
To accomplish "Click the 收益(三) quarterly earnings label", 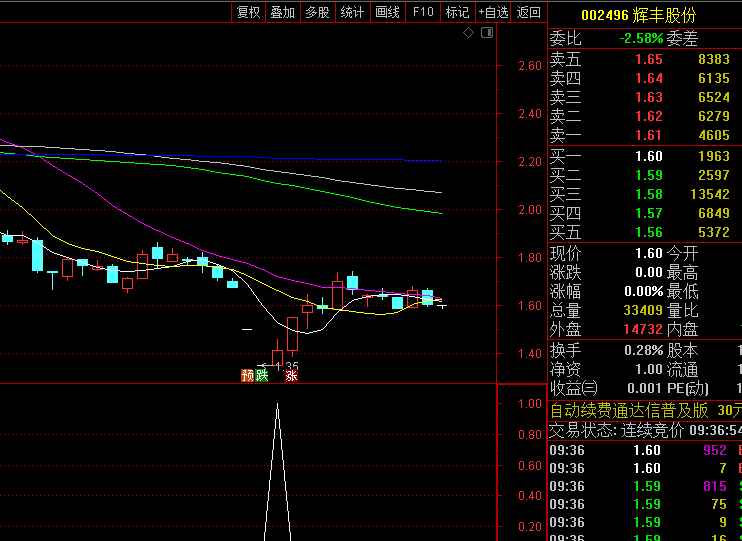I will point(573,388).
